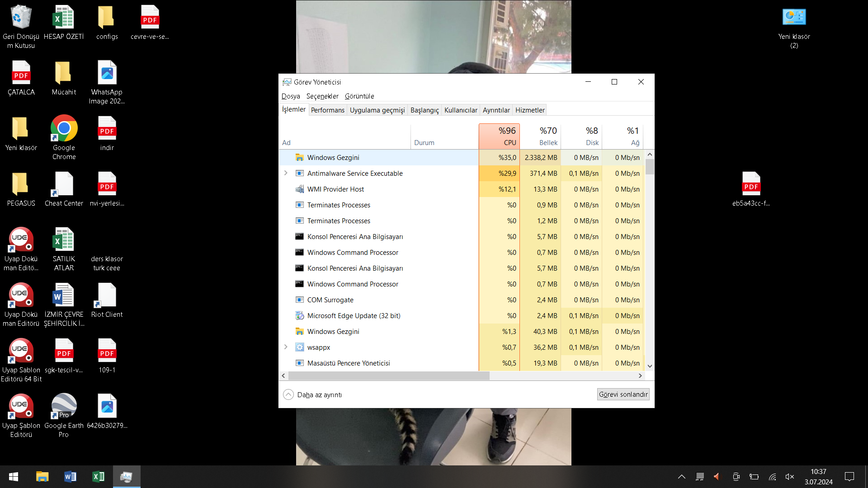Expand the wsappx process group
Viewport: 868px width, 488px height.
[286, 347]
